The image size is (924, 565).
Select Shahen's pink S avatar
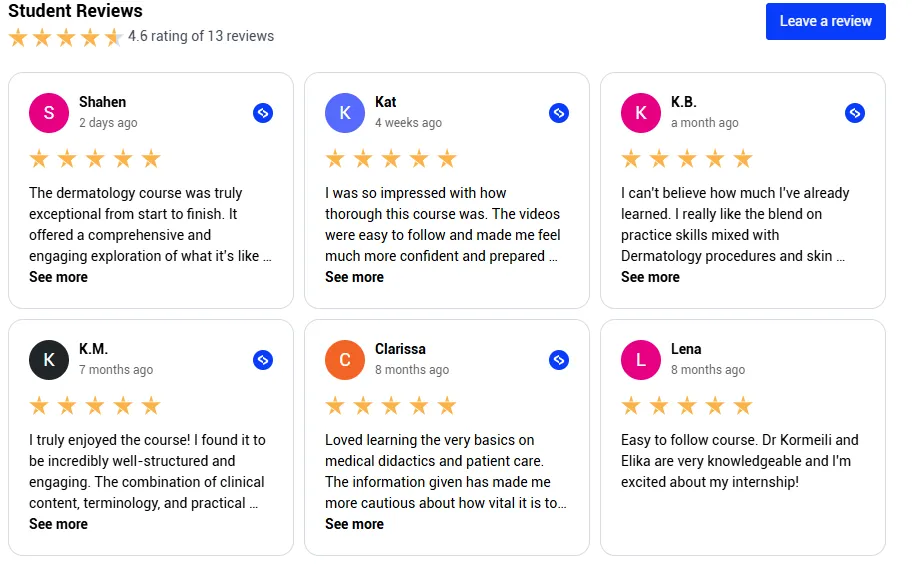49,113
